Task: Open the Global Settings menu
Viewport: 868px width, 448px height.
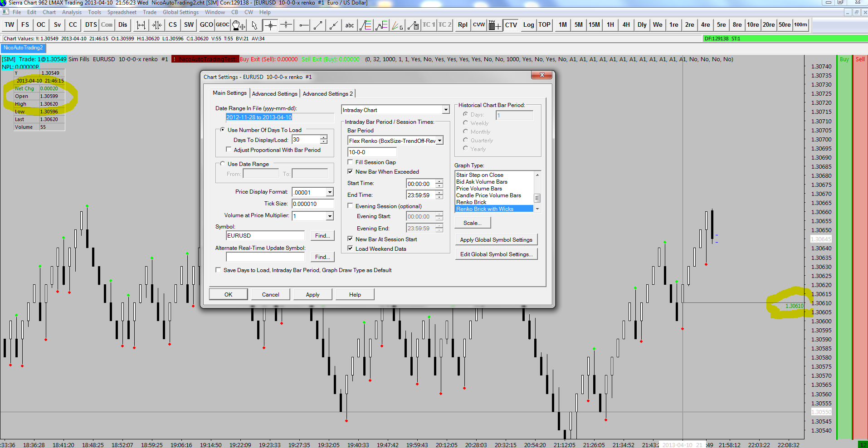Action: [180, 12]
